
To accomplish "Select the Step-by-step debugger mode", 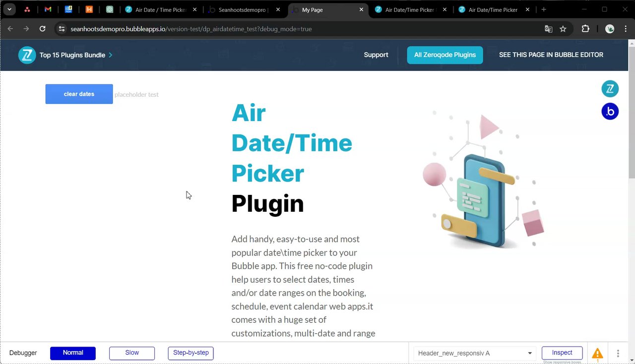I will point(191,353).
